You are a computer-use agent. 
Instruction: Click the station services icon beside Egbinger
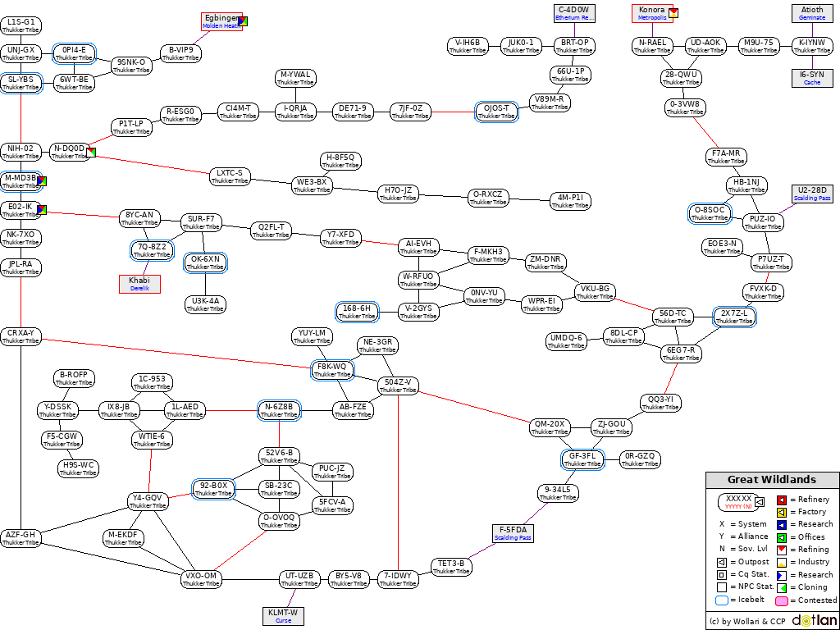pyautogui.click(x=242, y=21)
